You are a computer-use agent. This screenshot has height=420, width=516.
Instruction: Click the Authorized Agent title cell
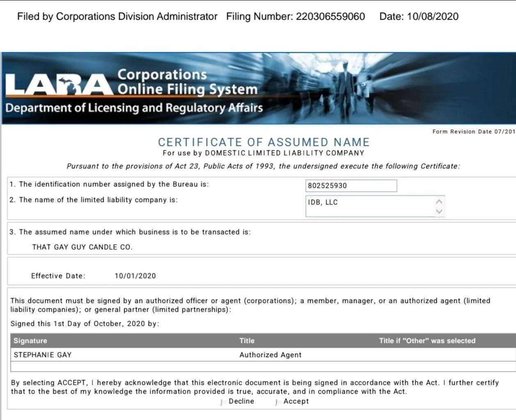pos(271,355)
